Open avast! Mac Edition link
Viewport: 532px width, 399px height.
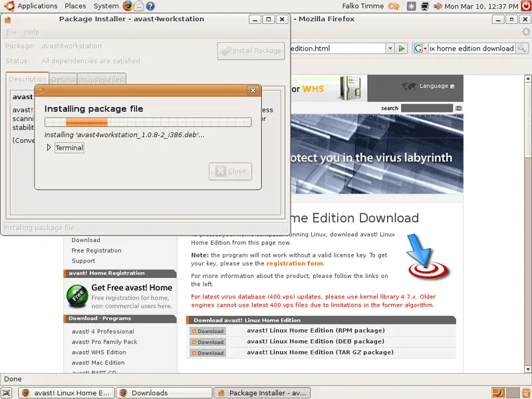pos(98,362)
